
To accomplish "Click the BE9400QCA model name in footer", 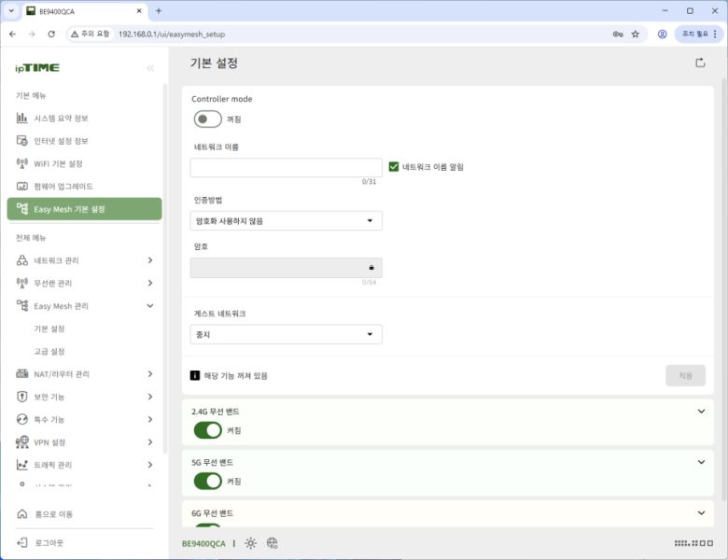I will point(203,543).
